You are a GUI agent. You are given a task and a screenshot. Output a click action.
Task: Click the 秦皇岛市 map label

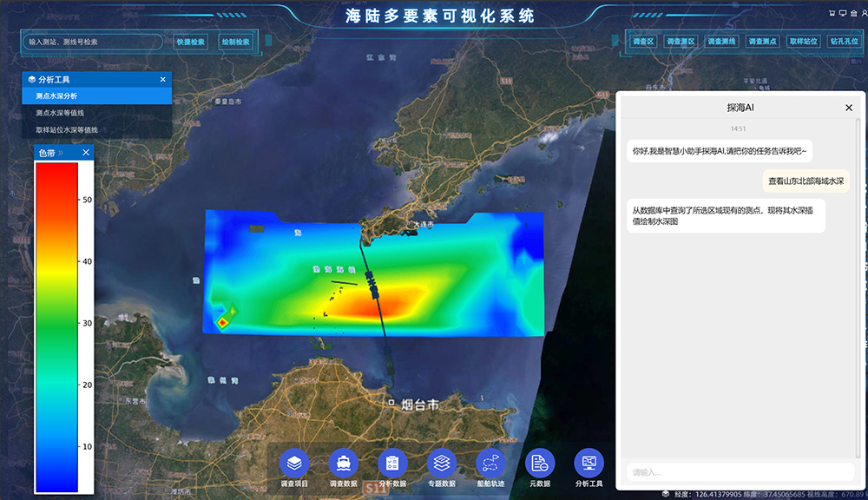pos(227,102)
